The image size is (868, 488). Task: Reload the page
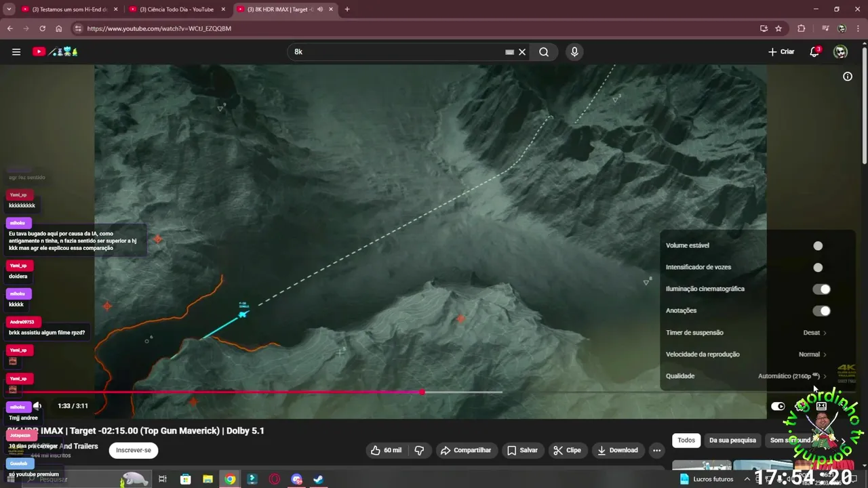click(x=42, y=28)
